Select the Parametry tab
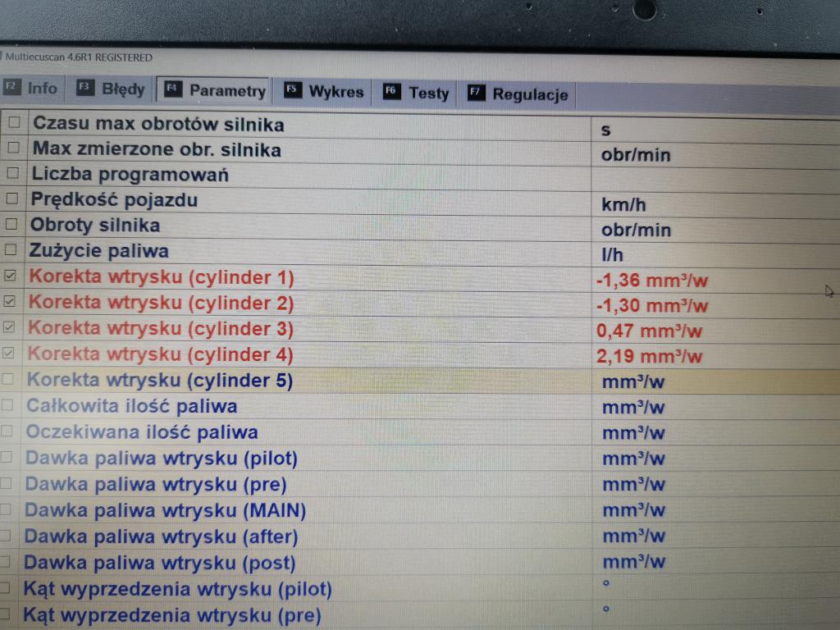Image resolution: width=840 pixels, height=630 pixels. click(215, 90)
